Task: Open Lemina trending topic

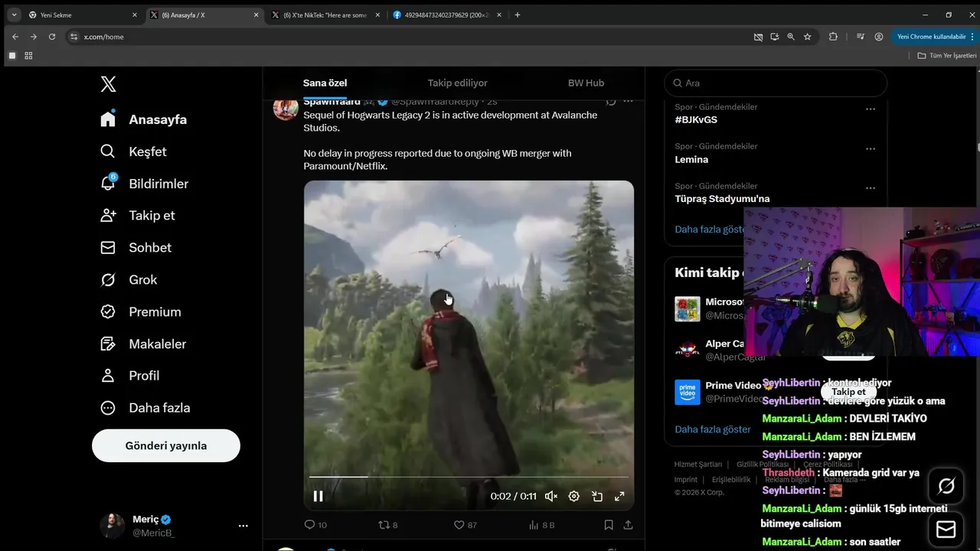Action: (x=691, y=160)
